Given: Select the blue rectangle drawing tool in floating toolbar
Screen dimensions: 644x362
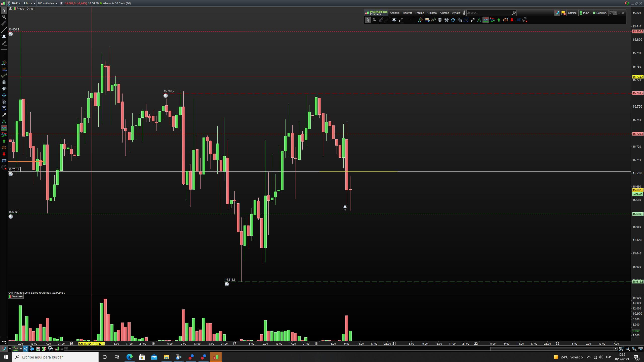Looking at the screenshot, I should [518, 20].
